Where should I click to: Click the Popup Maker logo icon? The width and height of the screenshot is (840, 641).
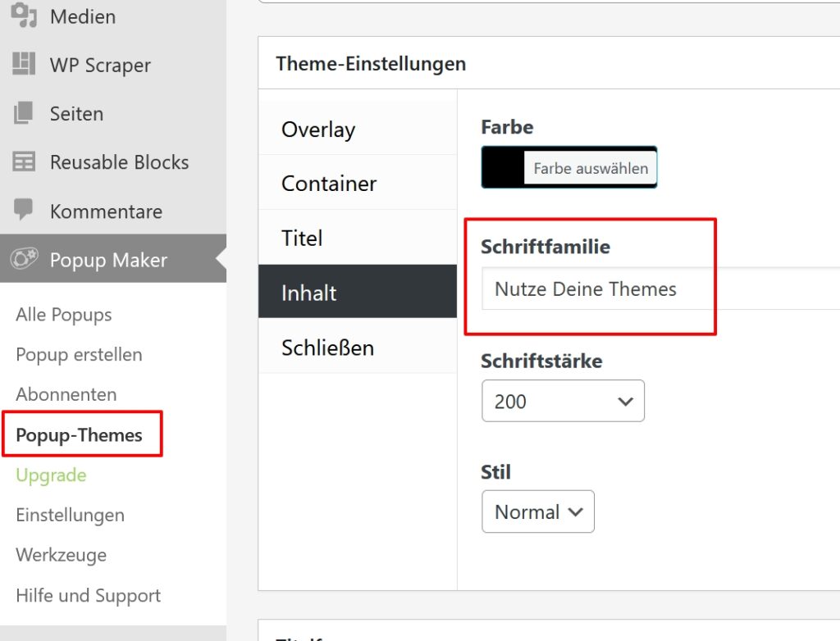pos(24,259)
